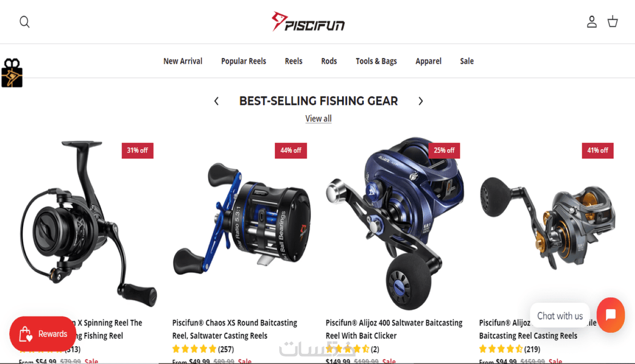Follow the View all link
The width and height of the screenshot is (635, 364).
tap(318, 119)
